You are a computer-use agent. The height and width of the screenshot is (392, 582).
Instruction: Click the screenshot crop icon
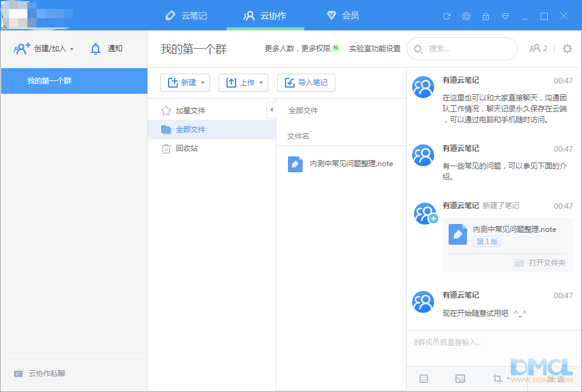click(497, 378)
